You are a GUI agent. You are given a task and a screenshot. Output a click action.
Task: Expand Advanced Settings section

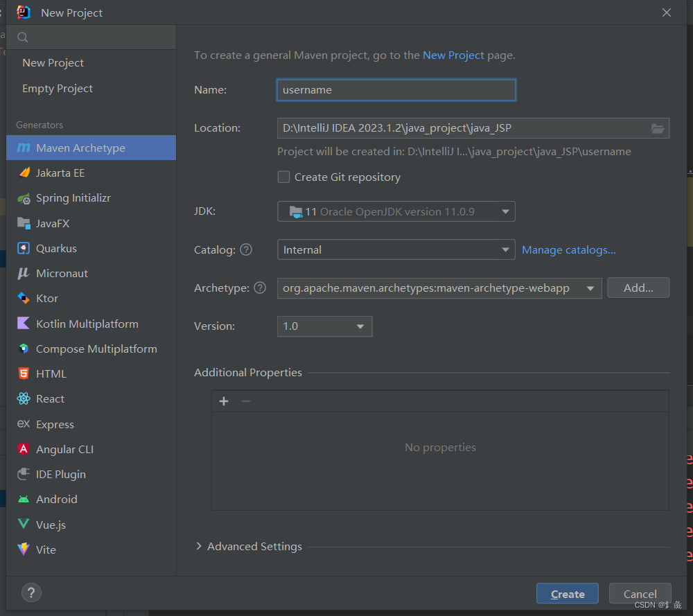[199, 546]
